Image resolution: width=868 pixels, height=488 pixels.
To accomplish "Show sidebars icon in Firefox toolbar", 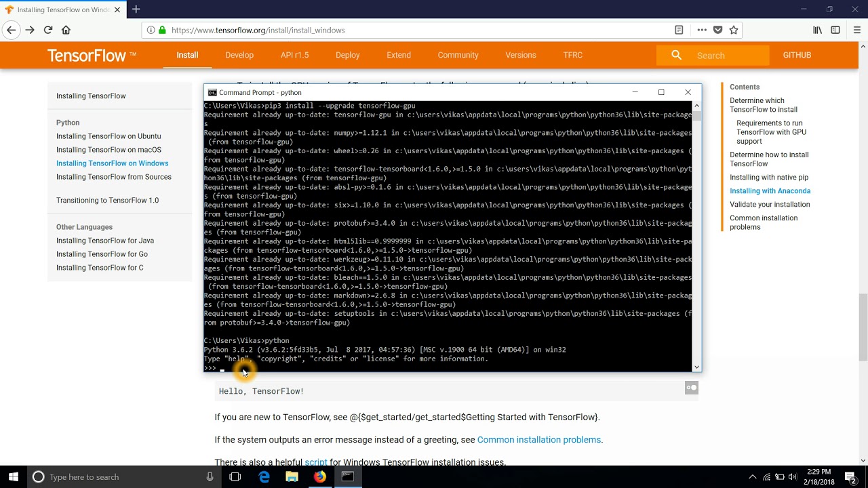I will tap(835, 30).
